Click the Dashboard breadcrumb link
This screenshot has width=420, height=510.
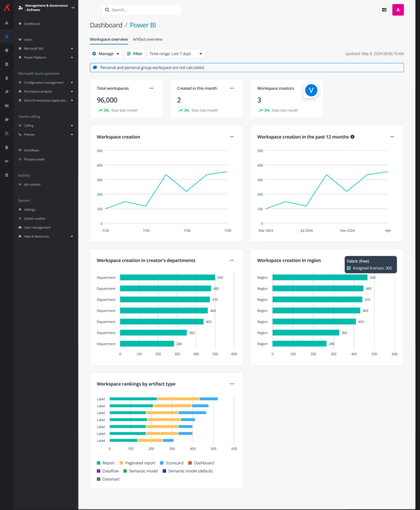(106, 25)
